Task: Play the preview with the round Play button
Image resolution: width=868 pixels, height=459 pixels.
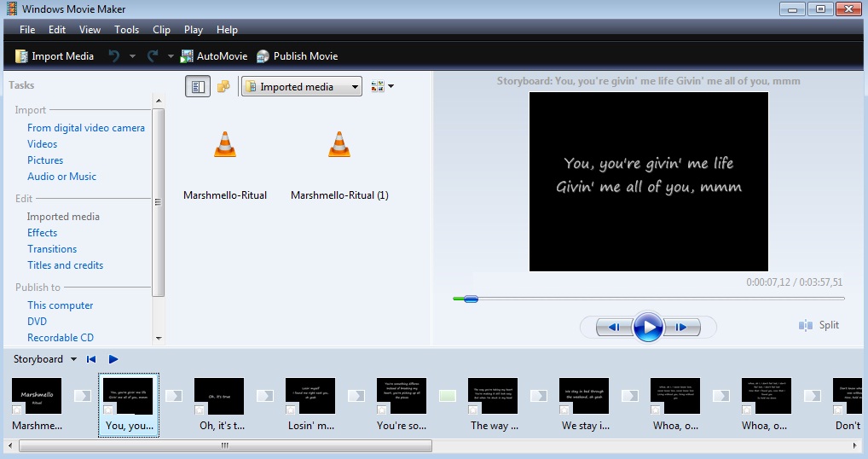Action: coord(648,328)
